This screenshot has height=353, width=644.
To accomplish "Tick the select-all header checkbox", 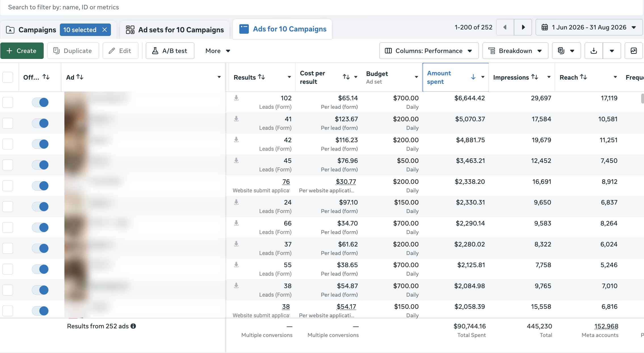I will [x=8, y=77].
